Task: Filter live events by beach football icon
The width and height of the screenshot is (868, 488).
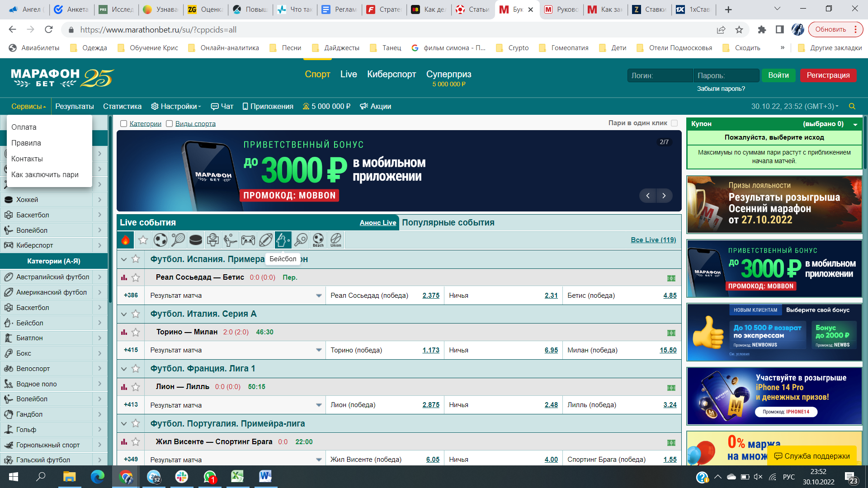Action: [x=318, y=240]
